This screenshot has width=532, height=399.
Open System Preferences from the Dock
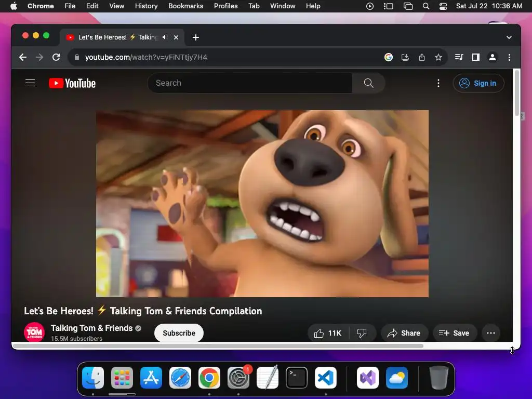(238, 378)
